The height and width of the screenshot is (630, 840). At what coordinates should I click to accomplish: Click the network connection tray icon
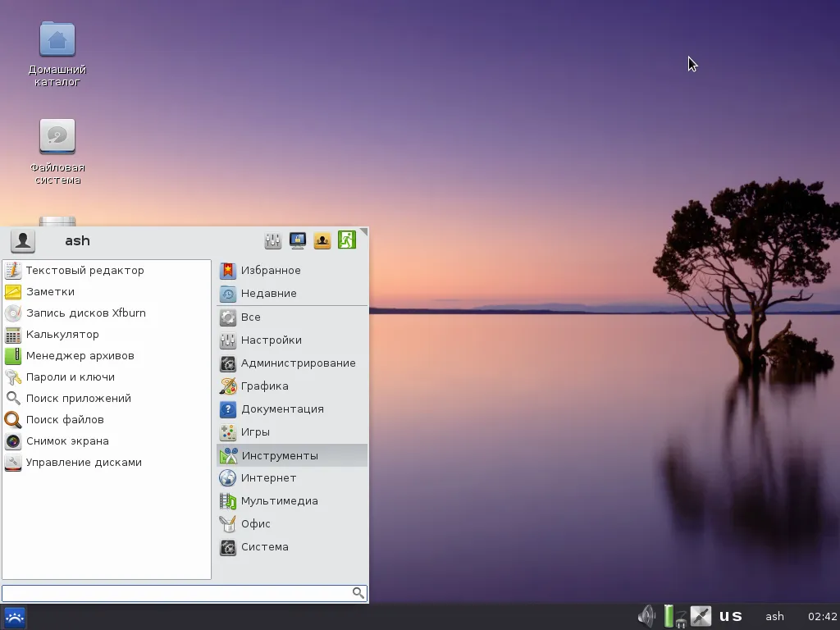701,616
